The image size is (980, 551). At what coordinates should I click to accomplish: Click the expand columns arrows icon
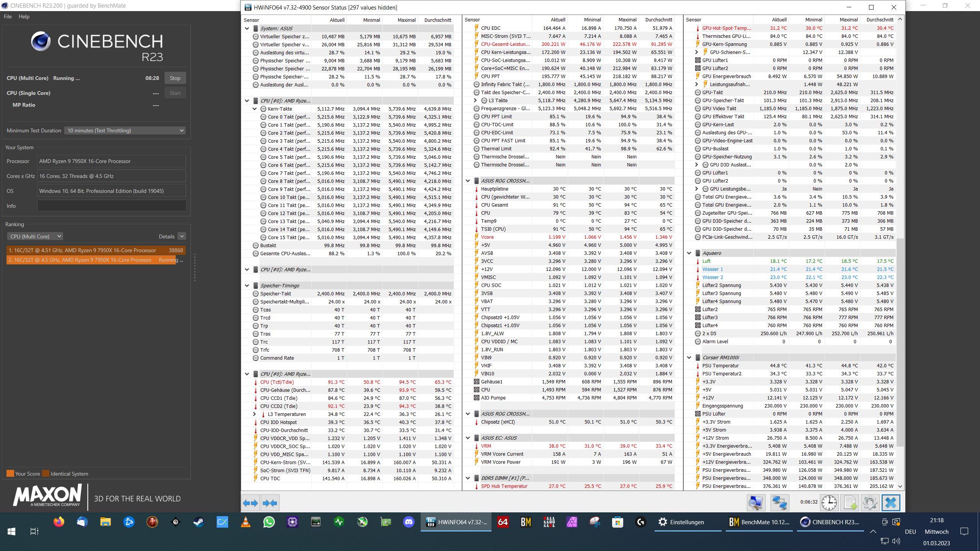point(250,503)
